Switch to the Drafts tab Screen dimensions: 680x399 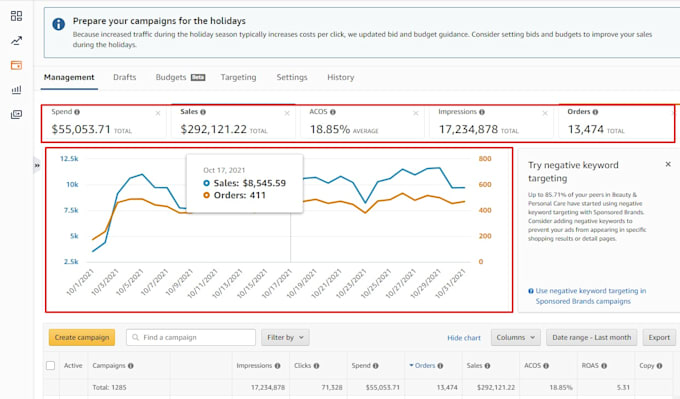coord(124,77)
